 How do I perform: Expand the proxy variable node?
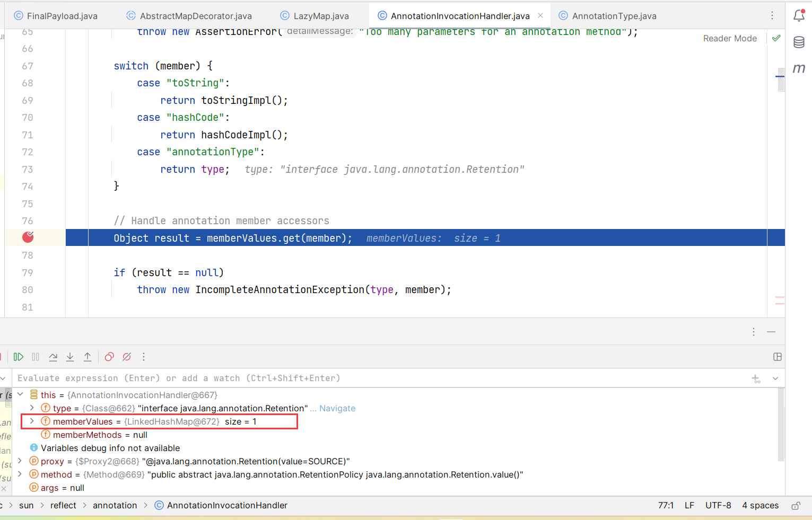click(20, 461)
